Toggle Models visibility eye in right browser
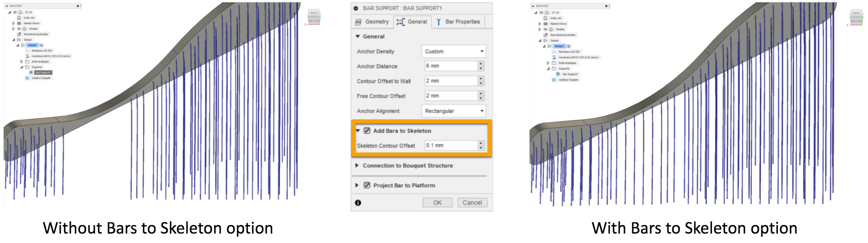Image resolution: width=868 pixels, height=243 pixels. [545, 29]
